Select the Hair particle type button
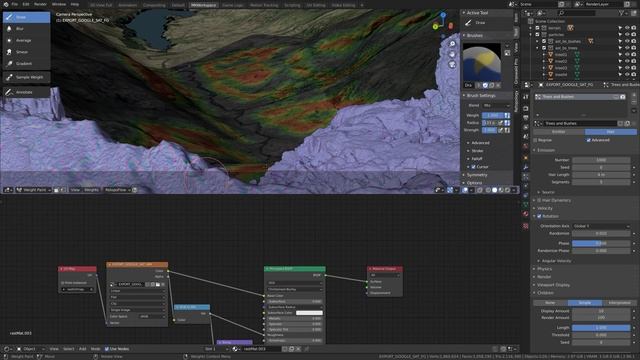This screenshot has height=360, width=640. pyautogui.click(x=611, y=132)
